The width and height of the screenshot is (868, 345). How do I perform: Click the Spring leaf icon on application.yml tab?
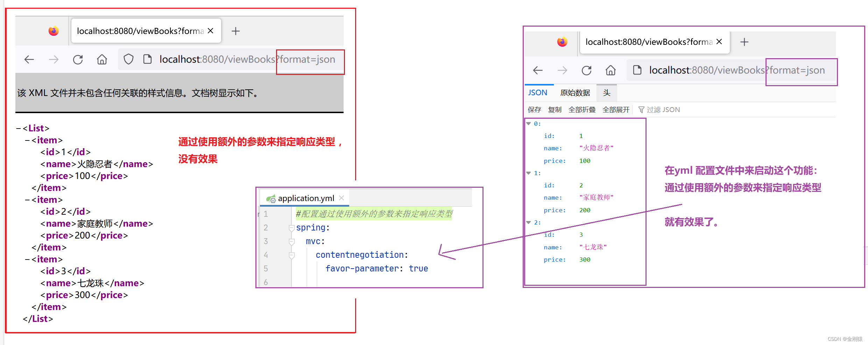click(x=270, y=199)
